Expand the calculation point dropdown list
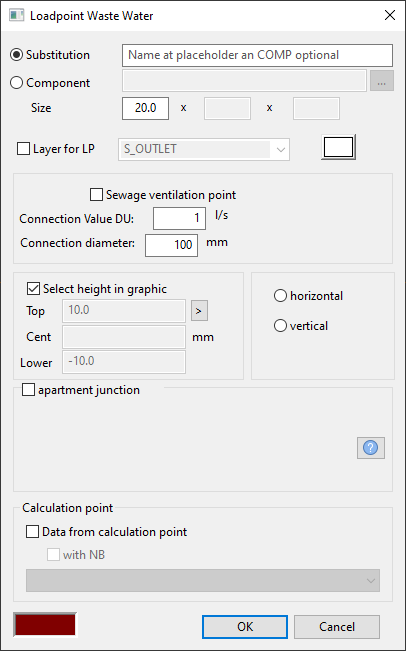Image resolution: width=406 pixels, height=651 pixels. click(203, 580)
